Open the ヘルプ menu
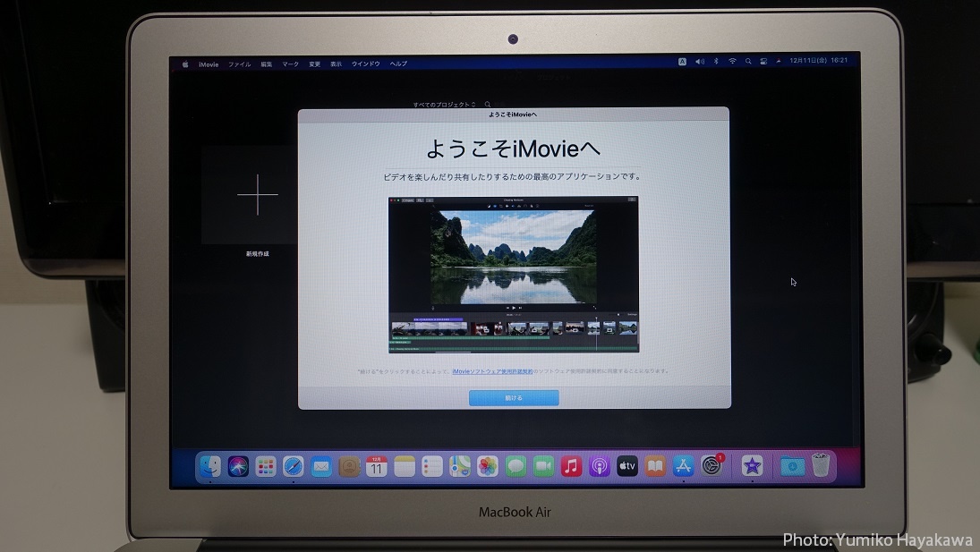 pos(398,64)
